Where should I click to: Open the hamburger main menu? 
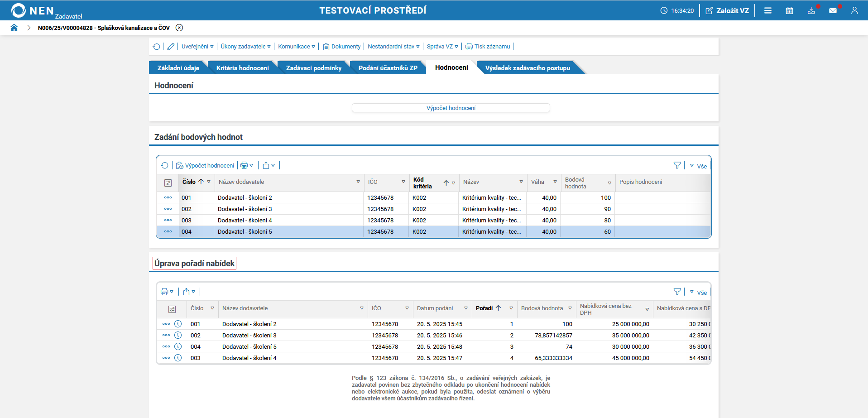click(x=768, y=10)
